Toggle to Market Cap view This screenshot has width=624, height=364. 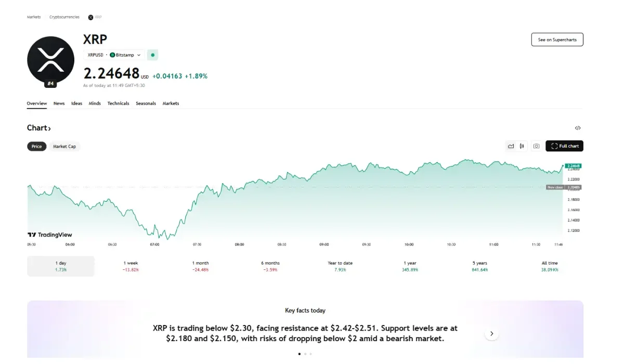coord(64,146)
